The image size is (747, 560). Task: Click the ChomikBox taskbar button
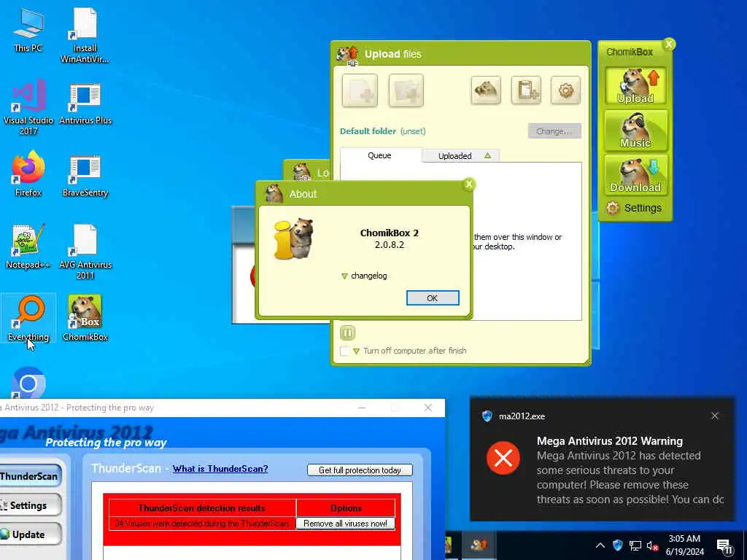pyautogui.click(x=479, y=545)
